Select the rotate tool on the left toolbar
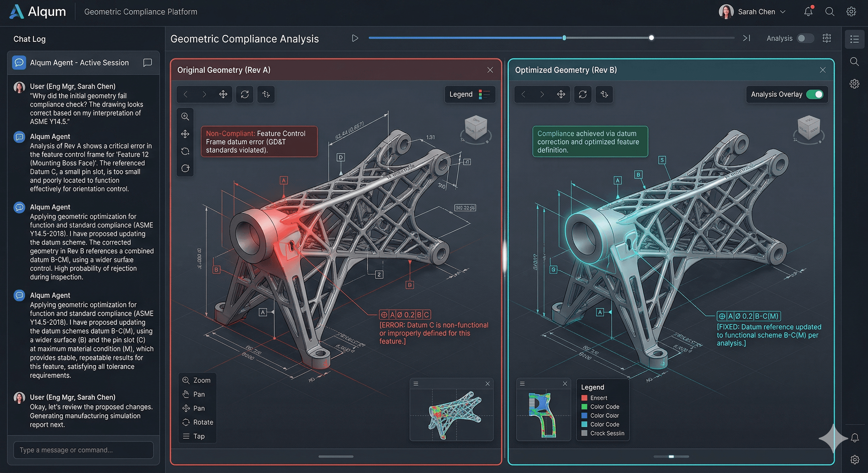Image resolution: width=868 pixels, height=473 pixels. [x=185, y=151]
